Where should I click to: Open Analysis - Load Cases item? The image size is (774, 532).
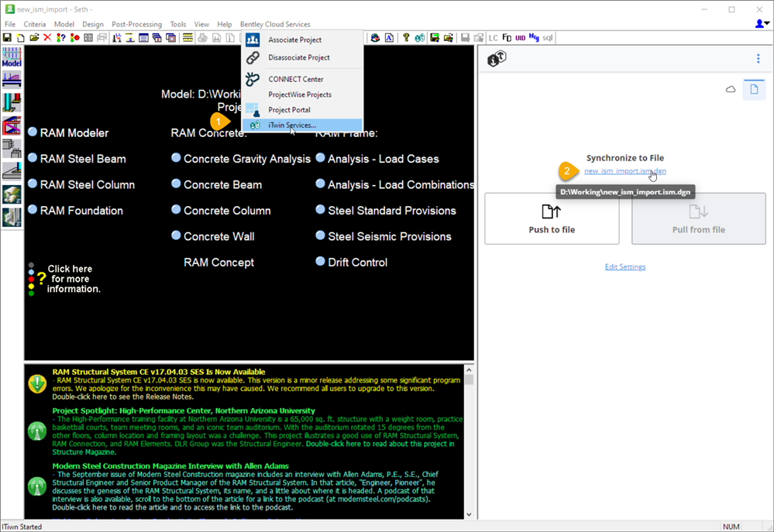coord(383,159)
